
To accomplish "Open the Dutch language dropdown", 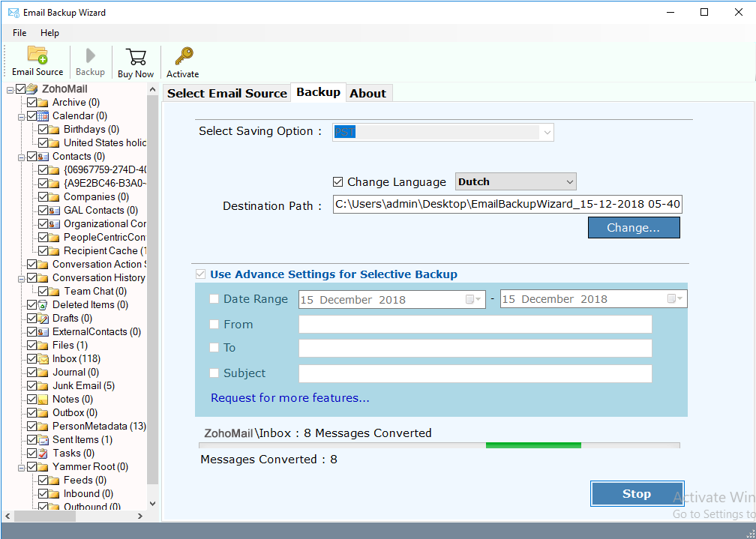I will click(x=570, y=181).
